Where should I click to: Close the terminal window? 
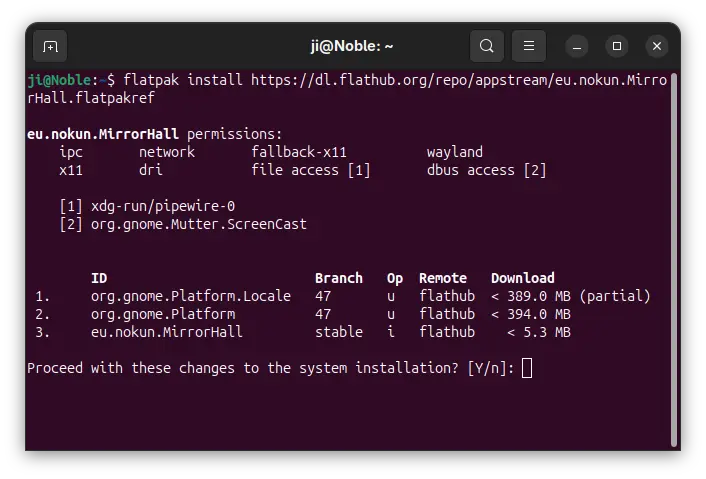(x=657, y=46)
